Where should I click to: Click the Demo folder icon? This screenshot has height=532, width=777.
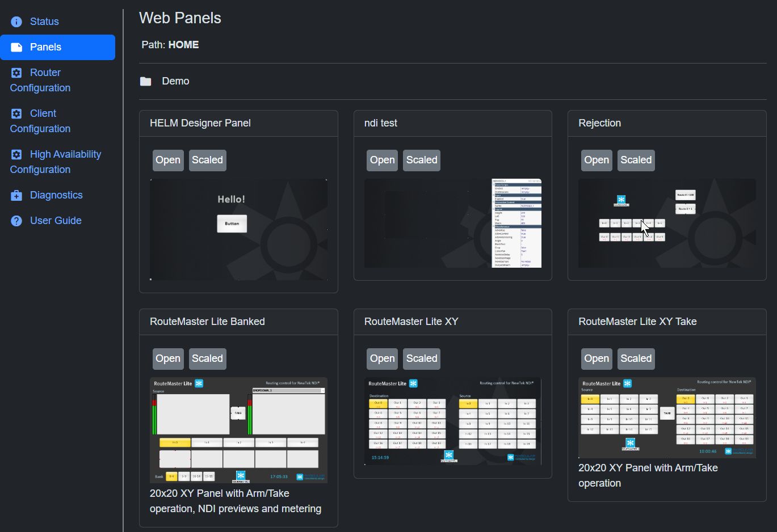coord(146,81)
